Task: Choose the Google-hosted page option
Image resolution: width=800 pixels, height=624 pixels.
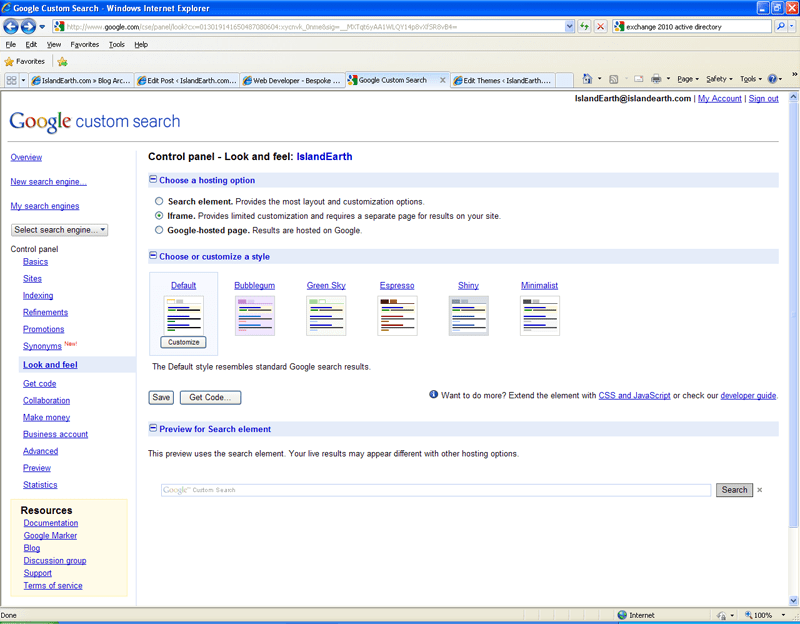Action: click(158, 228)
